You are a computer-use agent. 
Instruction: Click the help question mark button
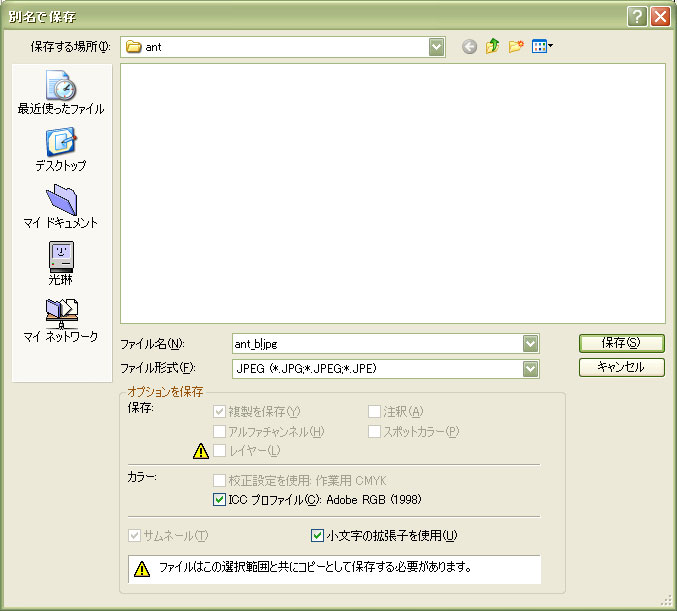(x=637, y=17)
